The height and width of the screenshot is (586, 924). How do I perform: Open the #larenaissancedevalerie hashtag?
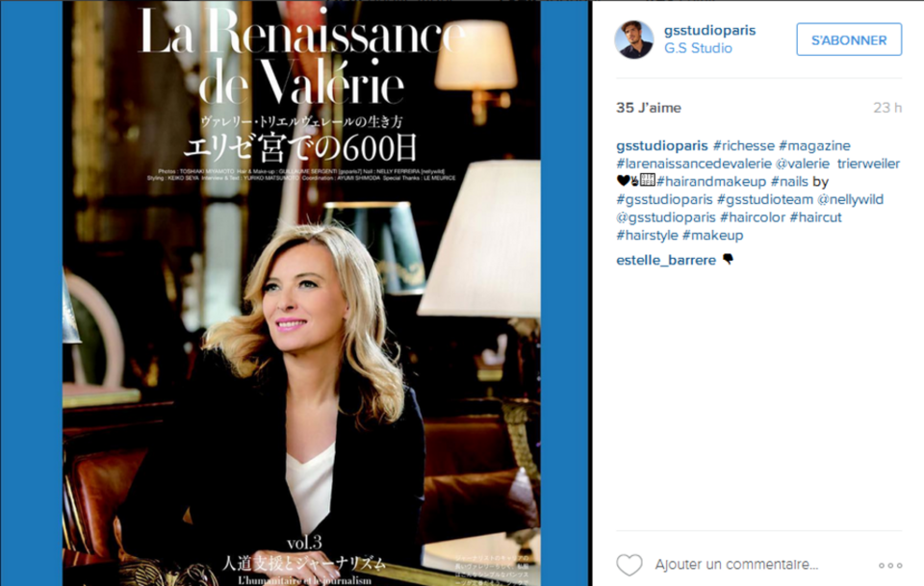coord(694,164)
